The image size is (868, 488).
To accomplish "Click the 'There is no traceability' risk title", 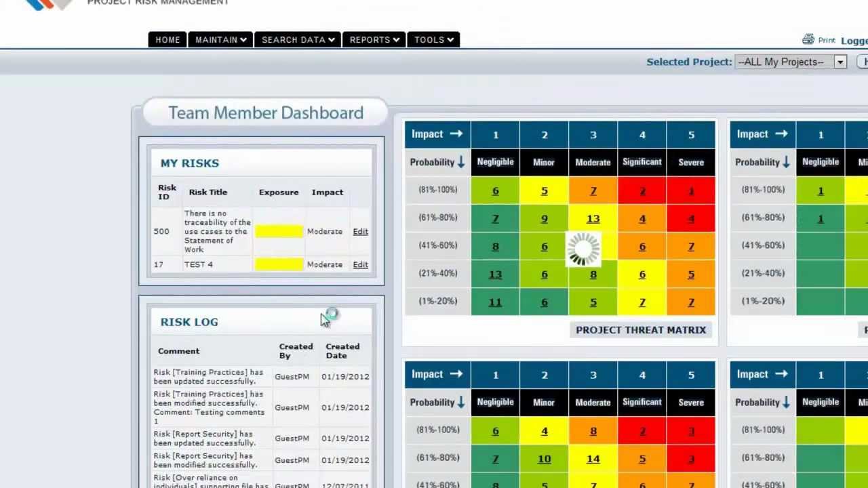I will tap(217, 231).
